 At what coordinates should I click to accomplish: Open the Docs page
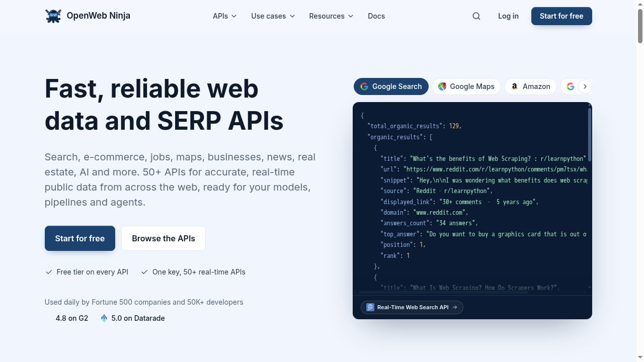pos(376,16)
